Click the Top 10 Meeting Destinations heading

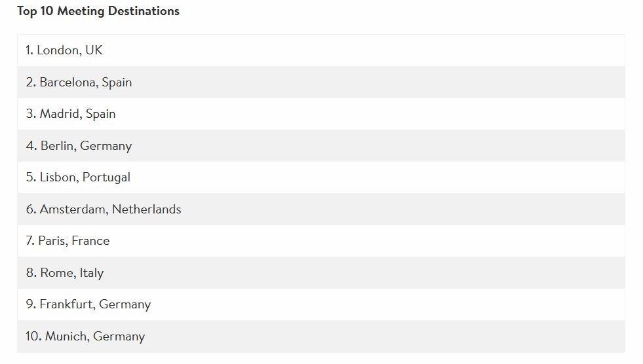pyautogui.click(x=98, y=11)
